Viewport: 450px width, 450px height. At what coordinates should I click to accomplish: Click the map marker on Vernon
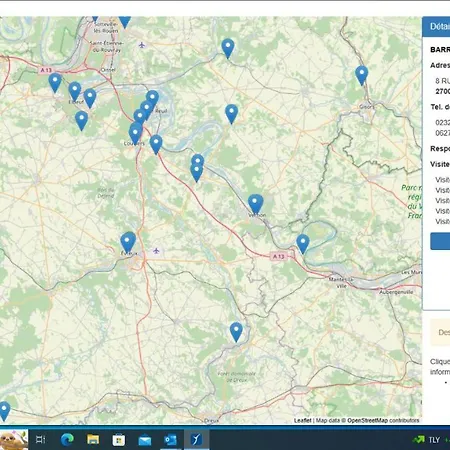coord(255,204)
